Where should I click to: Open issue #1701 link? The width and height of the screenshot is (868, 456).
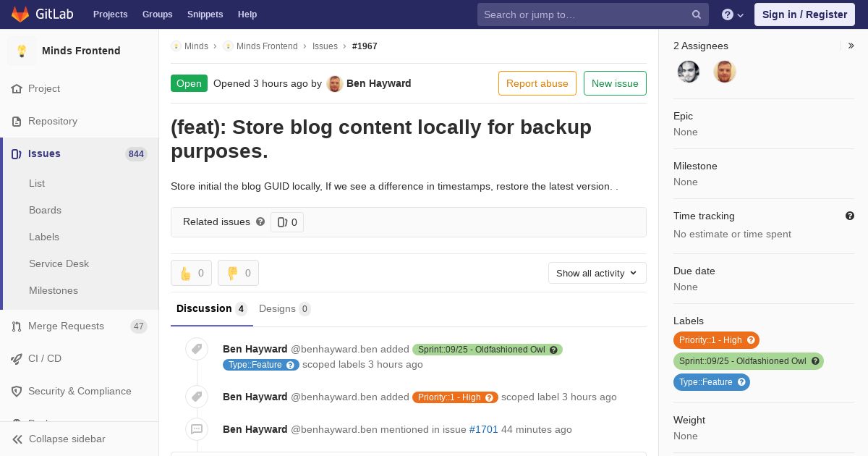click(484, 429)
